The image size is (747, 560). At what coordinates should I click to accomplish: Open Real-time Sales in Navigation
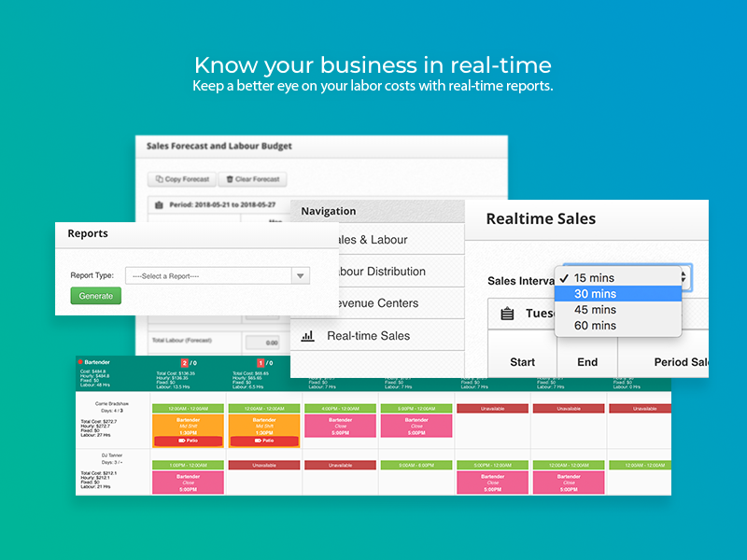pos(377,336)
